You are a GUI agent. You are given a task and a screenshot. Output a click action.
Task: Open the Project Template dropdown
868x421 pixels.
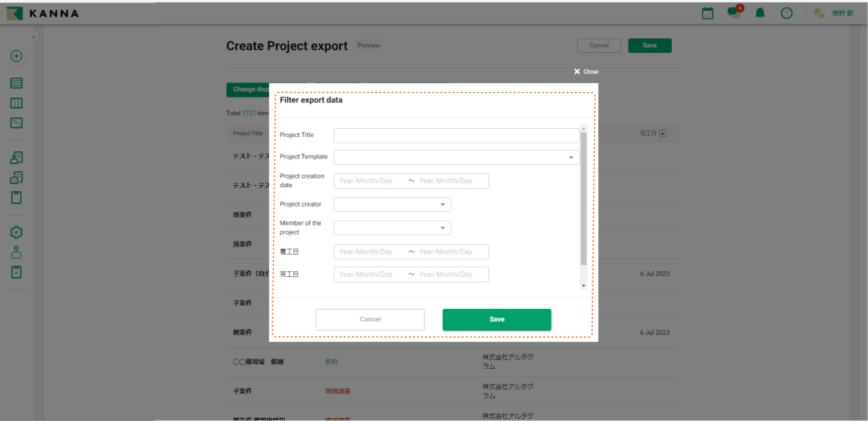tap(456, 158)
